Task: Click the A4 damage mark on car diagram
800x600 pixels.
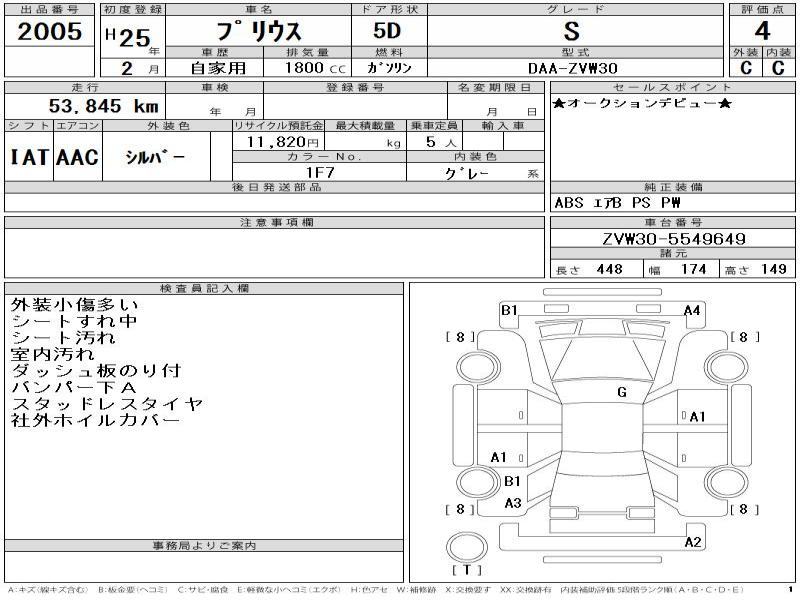Action: click(x=692, y=310)
